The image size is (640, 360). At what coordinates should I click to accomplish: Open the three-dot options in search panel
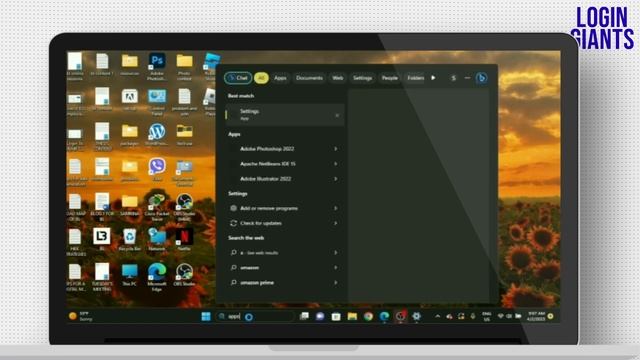point(467,78)
